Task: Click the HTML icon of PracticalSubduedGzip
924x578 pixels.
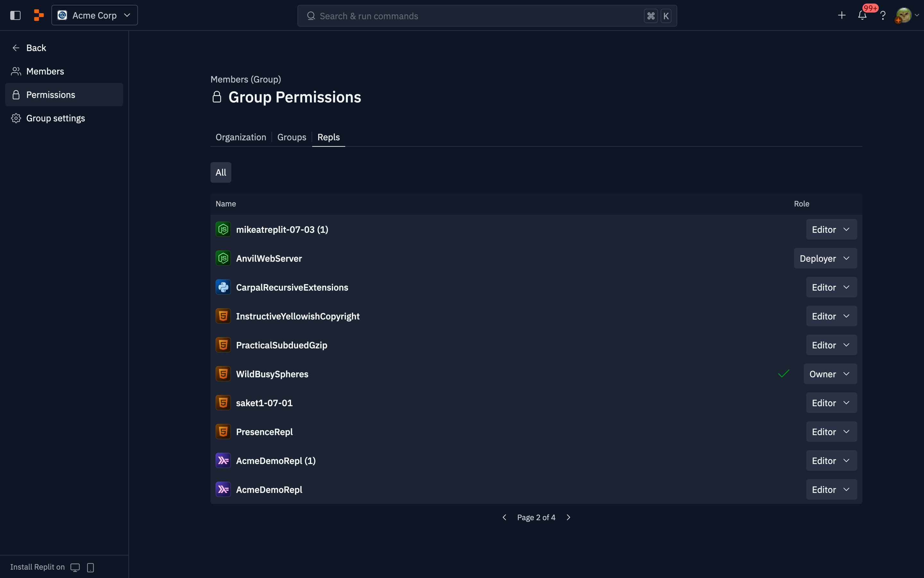Action: pos(223,345)
